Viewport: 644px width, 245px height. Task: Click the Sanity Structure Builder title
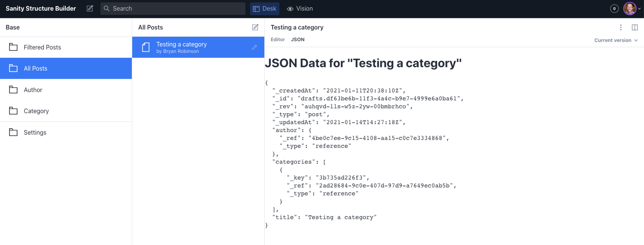(41, 9)
